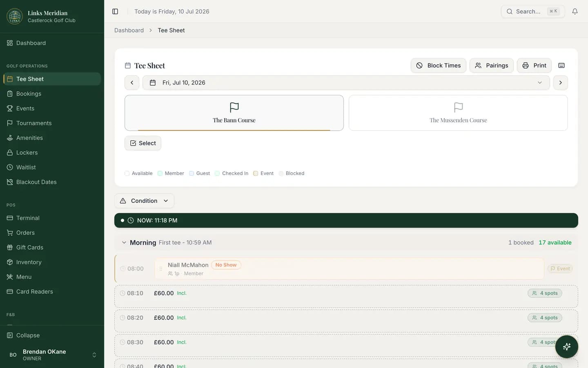Open the AI sparkle assistant button
The image size is (588, 368).
point(566,347)
